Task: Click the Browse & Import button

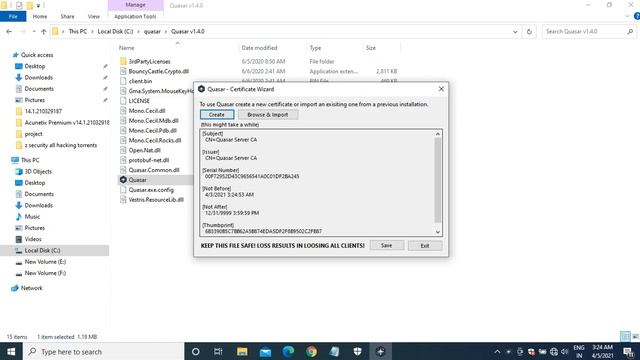Action: pos(268,115)
